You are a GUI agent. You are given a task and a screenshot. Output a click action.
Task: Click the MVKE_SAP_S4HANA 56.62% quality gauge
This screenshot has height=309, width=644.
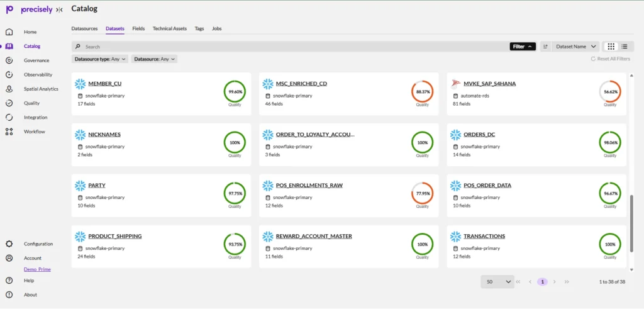coord(609,91)
